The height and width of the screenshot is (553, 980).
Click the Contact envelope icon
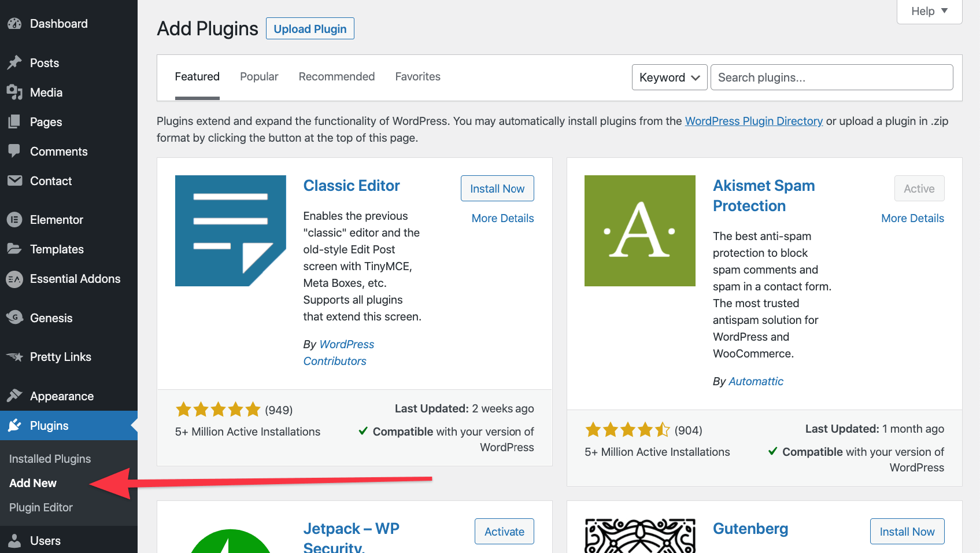point(14,180)
